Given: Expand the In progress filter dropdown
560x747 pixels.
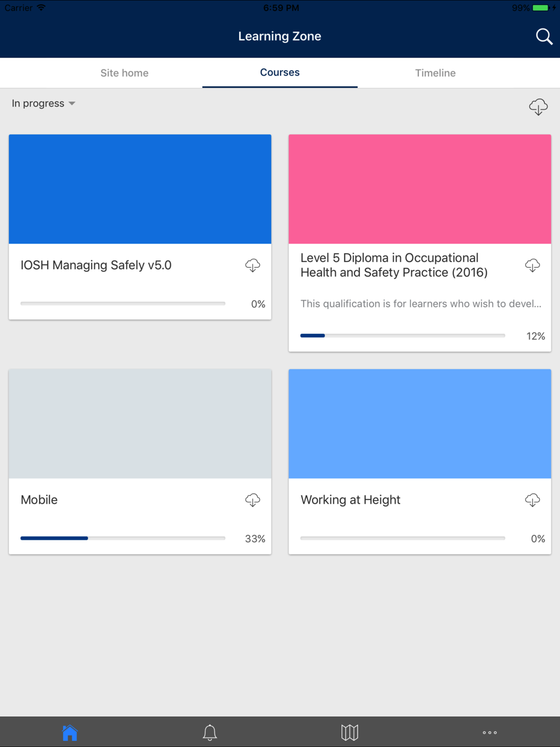Looking at the screenshot, I should [x=44, y=104].
